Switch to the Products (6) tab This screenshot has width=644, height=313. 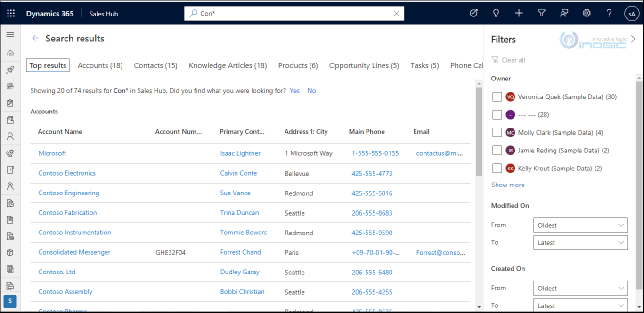[298, 65]
